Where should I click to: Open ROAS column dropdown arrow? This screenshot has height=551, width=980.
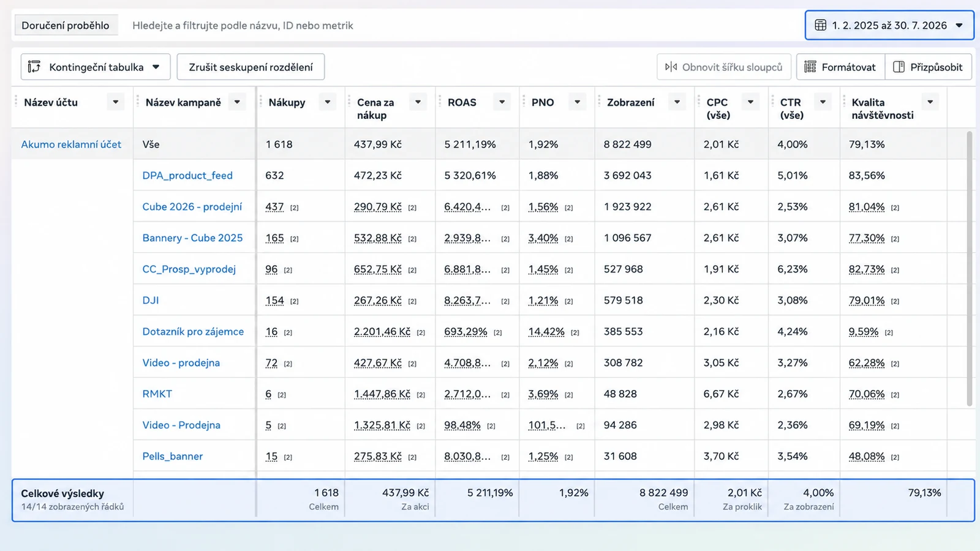502,102
